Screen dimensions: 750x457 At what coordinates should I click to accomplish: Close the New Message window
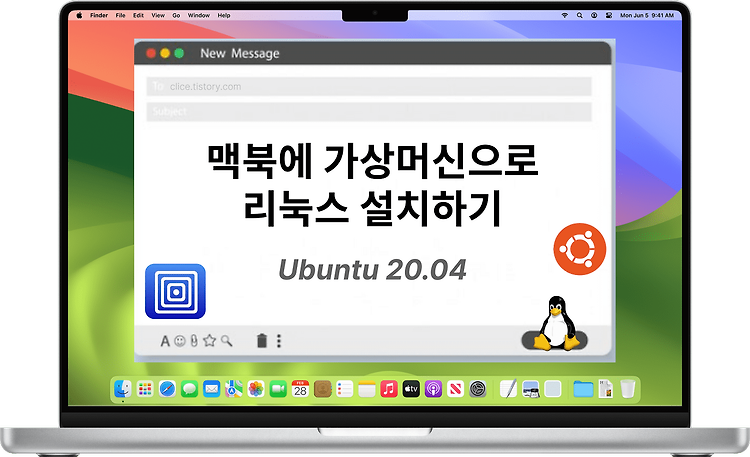[x=151, y=53]
